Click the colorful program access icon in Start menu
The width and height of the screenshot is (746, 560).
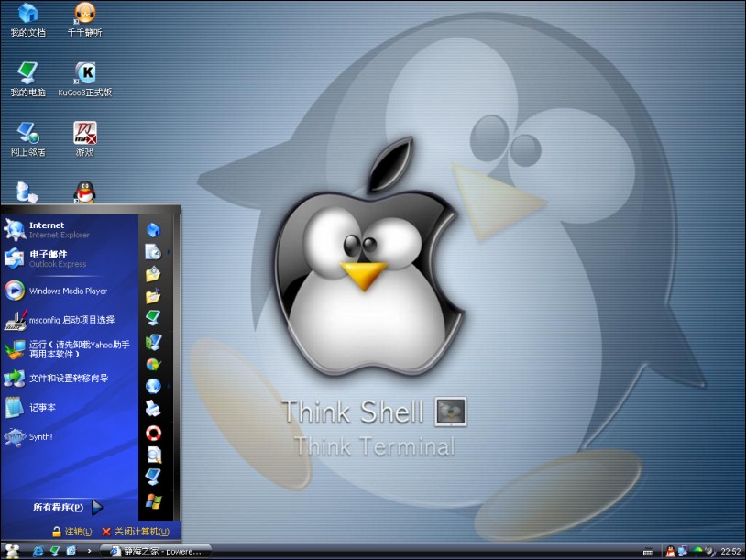click(153, 365)
